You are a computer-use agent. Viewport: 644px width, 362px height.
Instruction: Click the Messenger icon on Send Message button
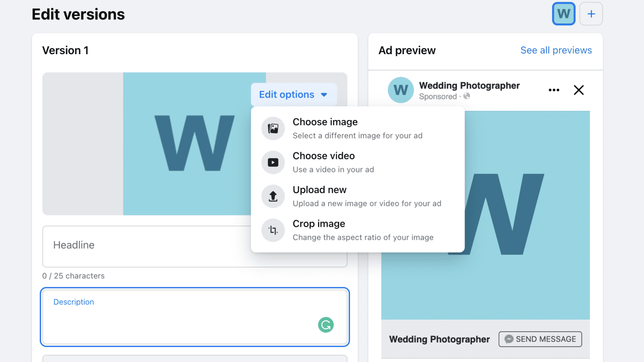(509, 339)
